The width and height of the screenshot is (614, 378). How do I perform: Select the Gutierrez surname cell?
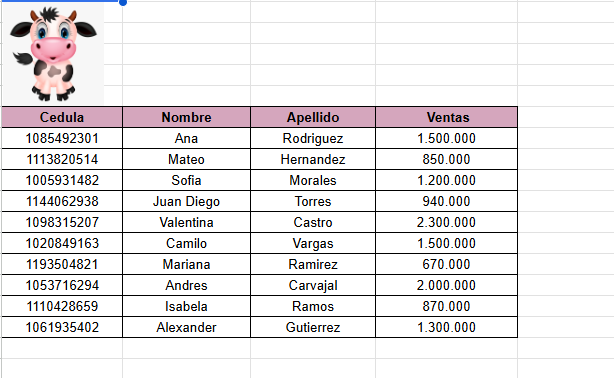click(313, 327)
